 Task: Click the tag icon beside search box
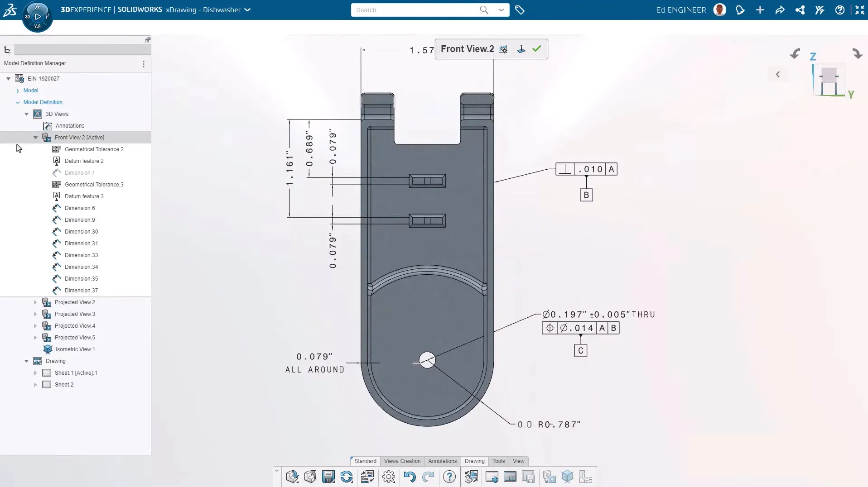[x=520, y=10]
